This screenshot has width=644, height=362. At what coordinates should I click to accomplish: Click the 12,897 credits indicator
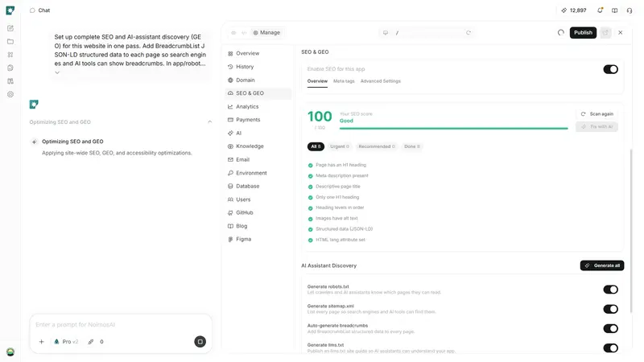tap(574, 10)
